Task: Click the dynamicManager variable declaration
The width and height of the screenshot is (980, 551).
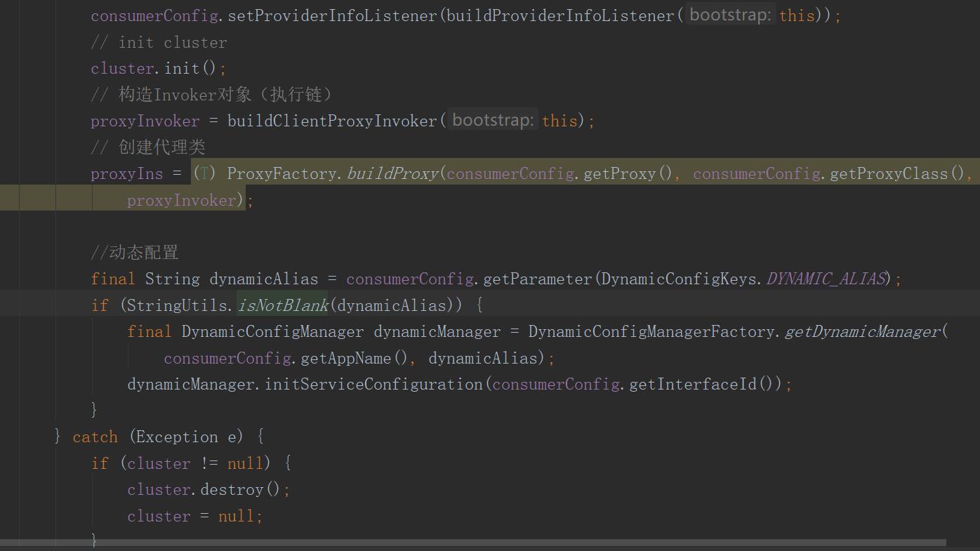Action: pos(437,331)
